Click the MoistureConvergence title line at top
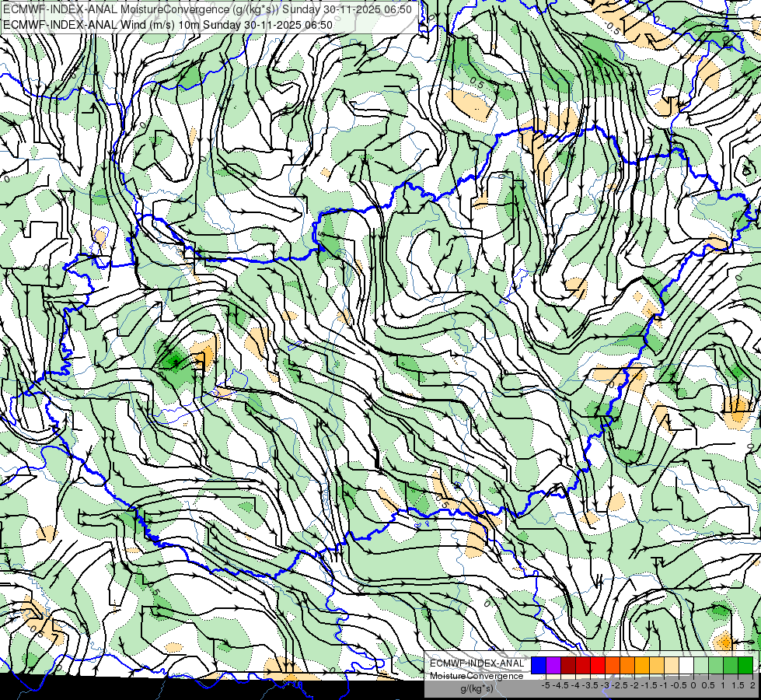 [x=208, y=9]
